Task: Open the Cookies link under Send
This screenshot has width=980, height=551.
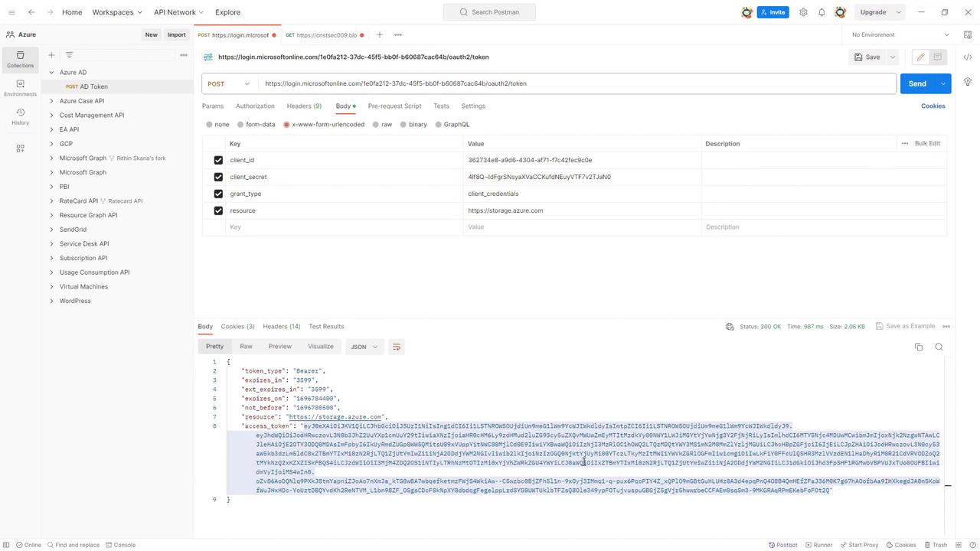Action: point(933,106)
